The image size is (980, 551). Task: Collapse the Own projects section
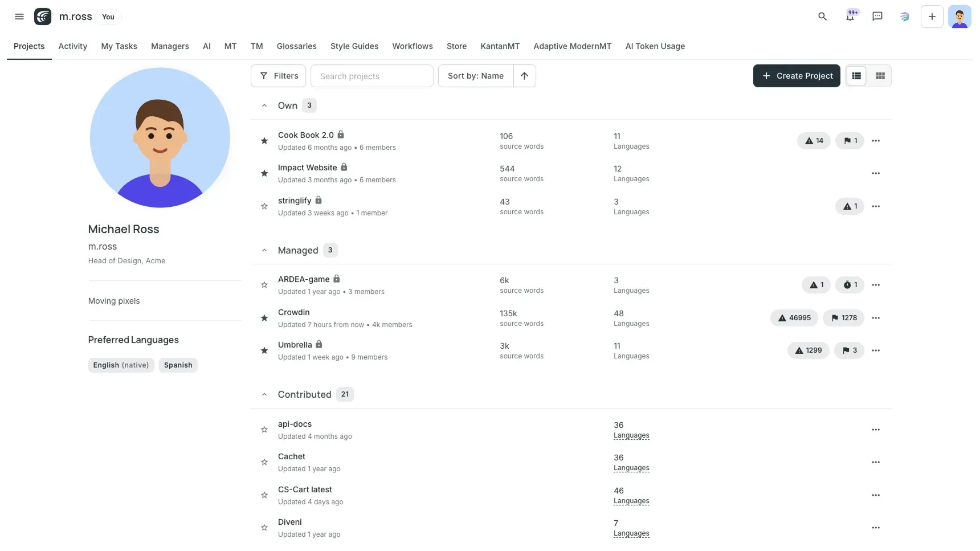point(264,105)
